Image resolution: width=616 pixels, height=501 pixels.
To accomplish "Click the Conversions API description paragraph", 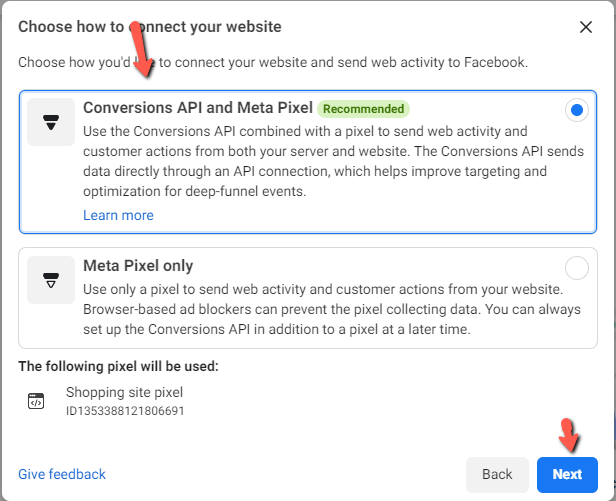I will [x=333, y=161].
